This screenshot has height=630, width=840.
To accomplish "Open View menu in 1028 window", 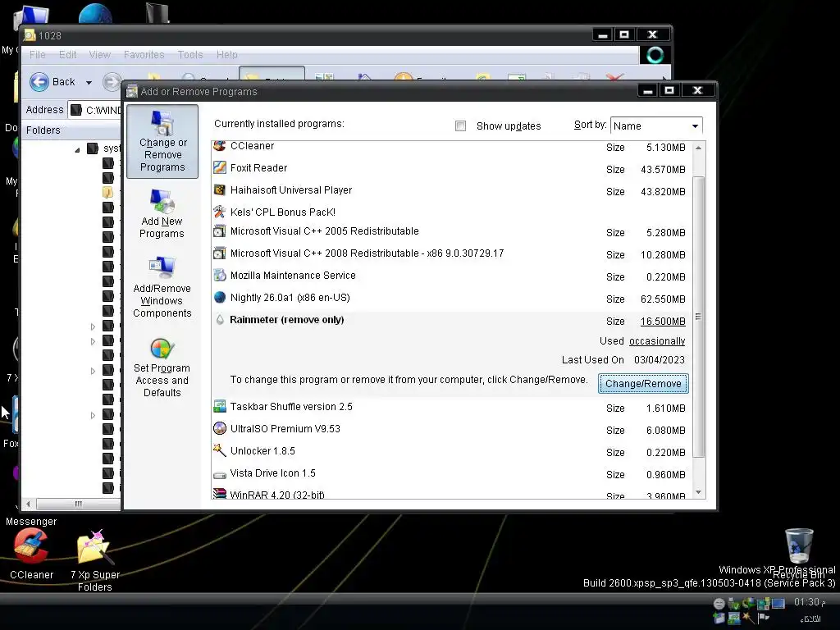I will 99,55.
